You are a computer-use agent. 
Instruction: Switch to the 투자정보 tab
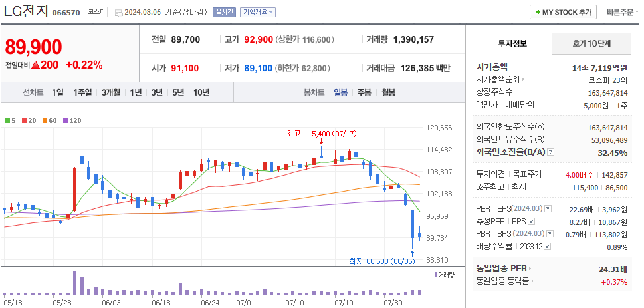pyautogui.click(x=512, y=43)
